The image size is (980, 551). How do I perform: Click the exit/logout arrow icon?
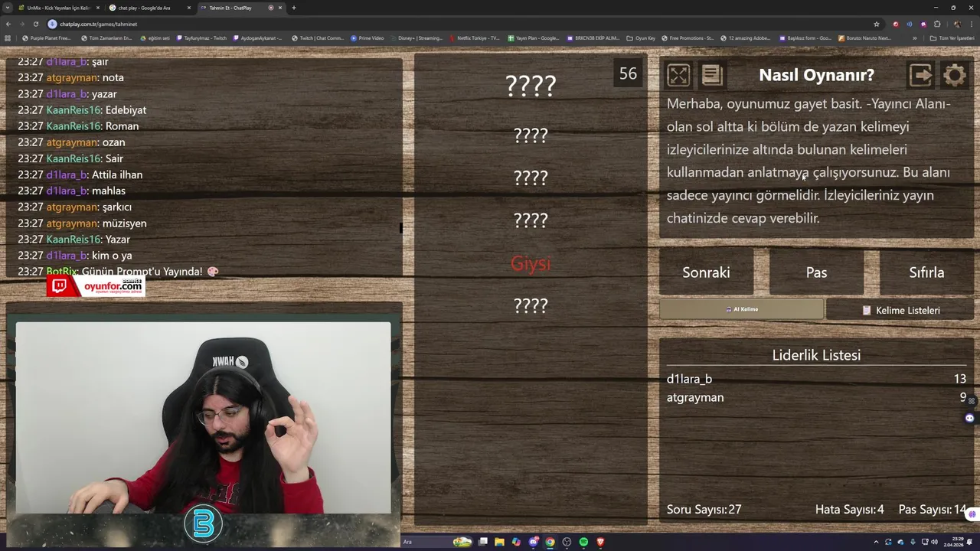tap(920, 75)
